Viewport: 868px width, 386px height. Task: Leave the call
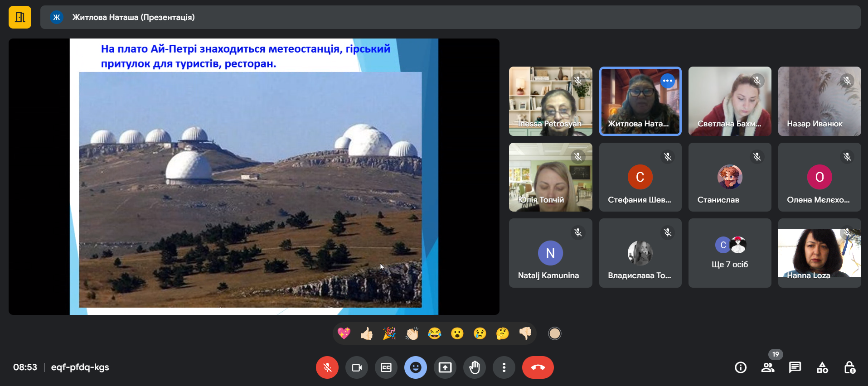tap(538, 367)
